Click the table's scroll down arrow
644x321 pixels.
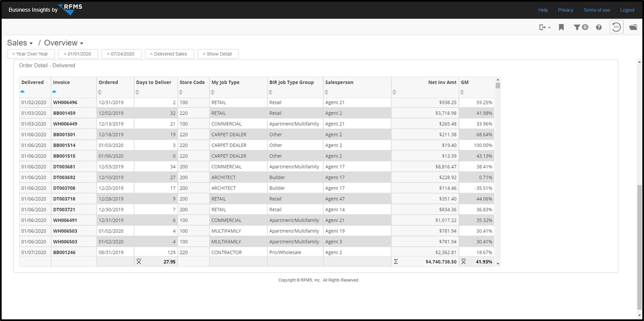click(x=498, y=263)
